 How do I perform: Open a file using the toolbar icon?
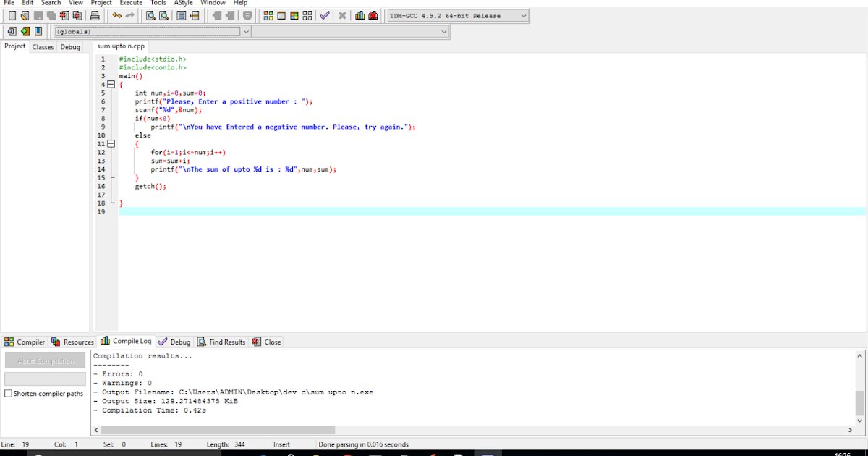[x=23, y=14]
